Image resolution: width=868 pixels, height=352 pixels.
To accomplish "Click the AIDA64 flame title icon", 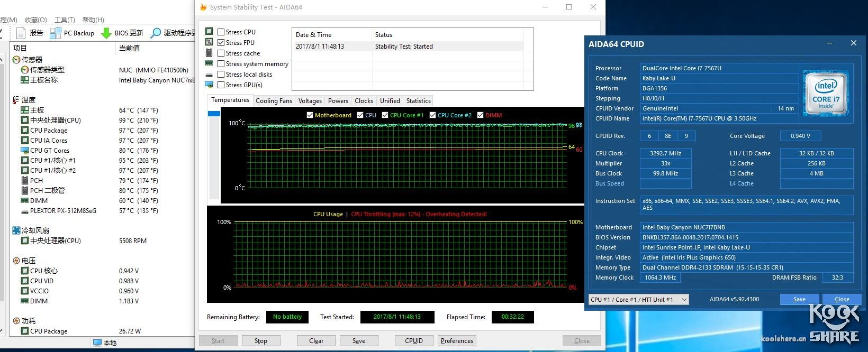I will [203, 7].
